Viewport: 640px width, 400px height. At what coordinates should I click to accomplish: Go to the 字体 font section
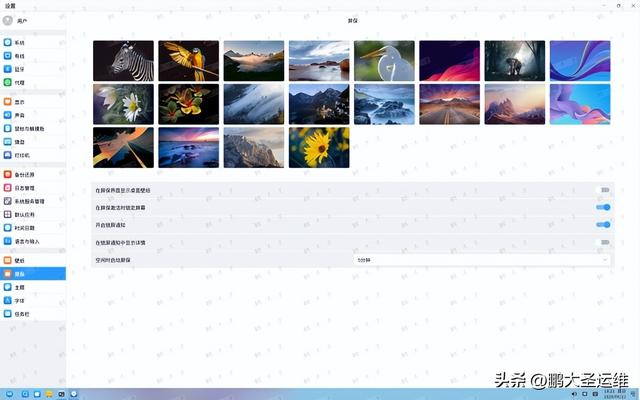pyautogui.click(x=33, y=301)
